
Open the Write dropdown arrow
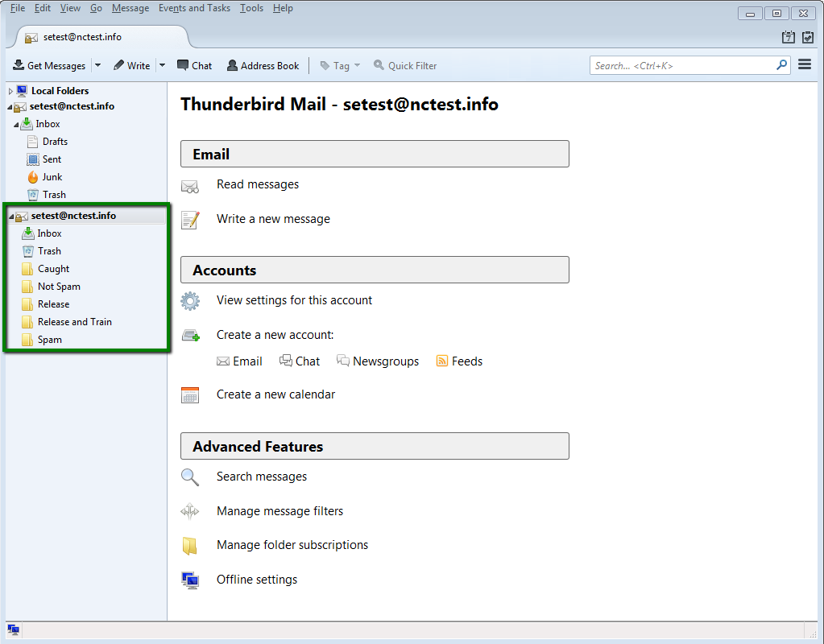click(163, 65)
